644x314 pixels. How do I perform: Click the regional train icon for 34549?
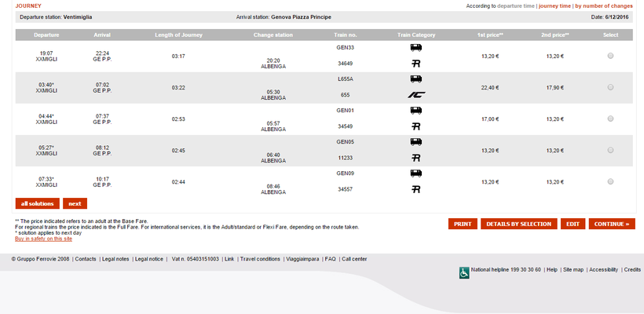[x=416, y=126]
